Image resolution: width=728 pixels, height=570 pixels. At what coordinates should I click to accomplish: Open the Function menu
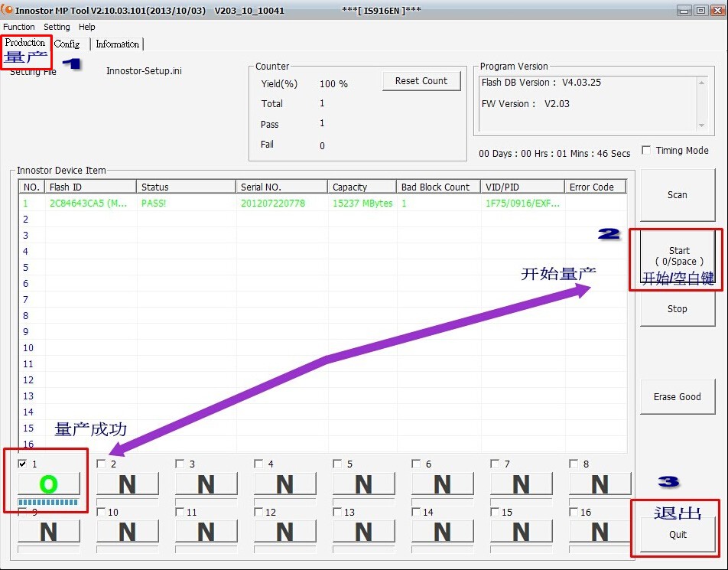(19, 27)
